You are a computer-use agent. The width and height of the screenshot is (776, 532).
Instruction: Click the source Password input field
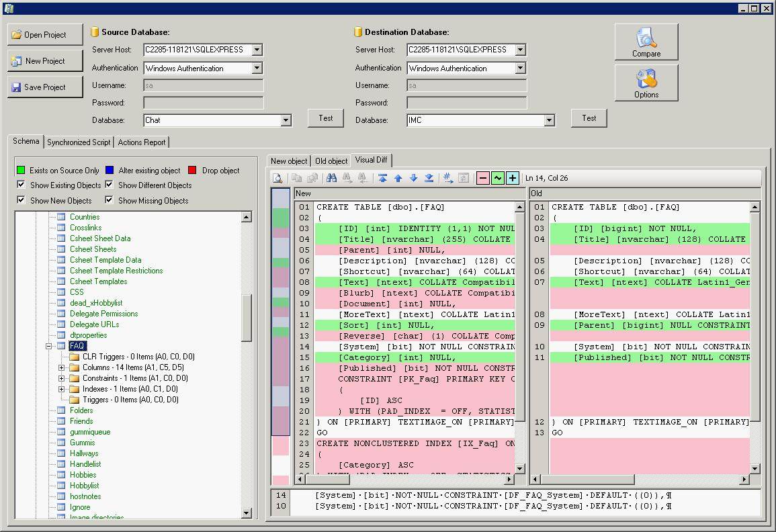204,103
